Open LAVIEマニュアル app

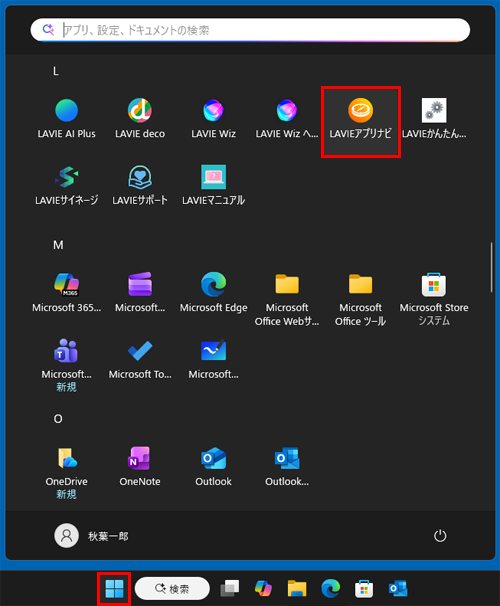[x=213, y=186]
